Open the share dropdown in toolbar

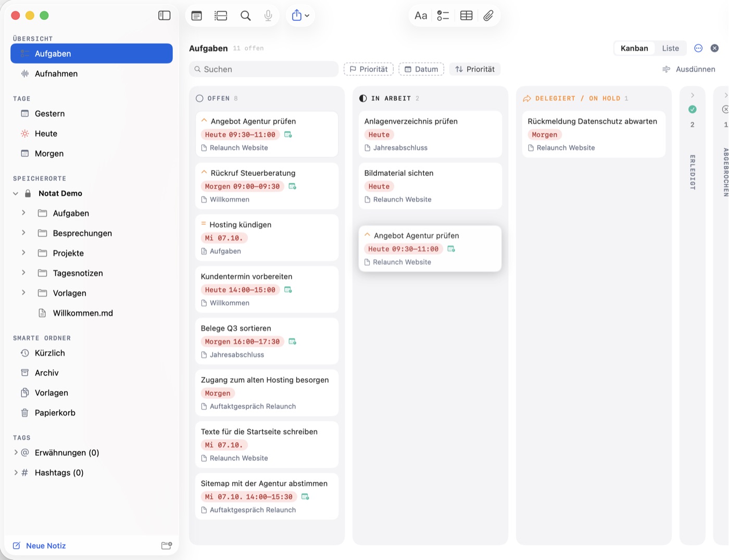(300, 16)
